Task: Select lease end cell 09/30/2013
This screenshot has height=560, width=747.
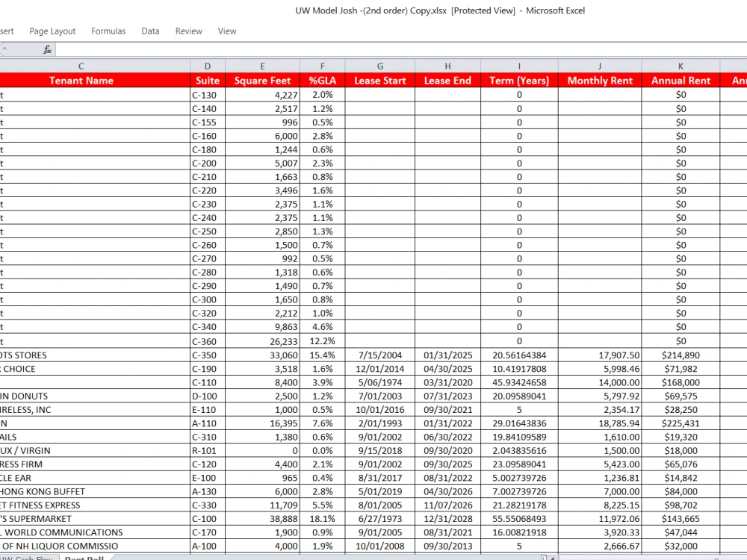Action: 447,547
